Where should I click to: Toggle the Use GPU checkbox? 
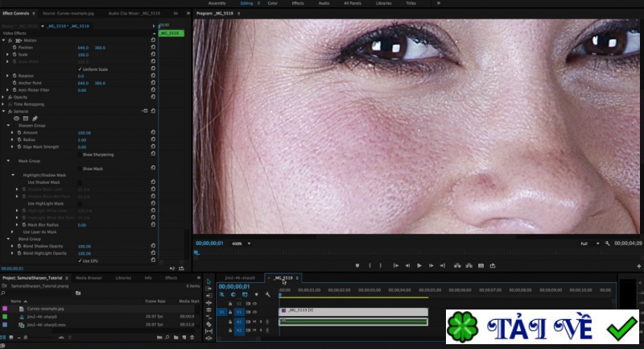(x=80, y=260)
